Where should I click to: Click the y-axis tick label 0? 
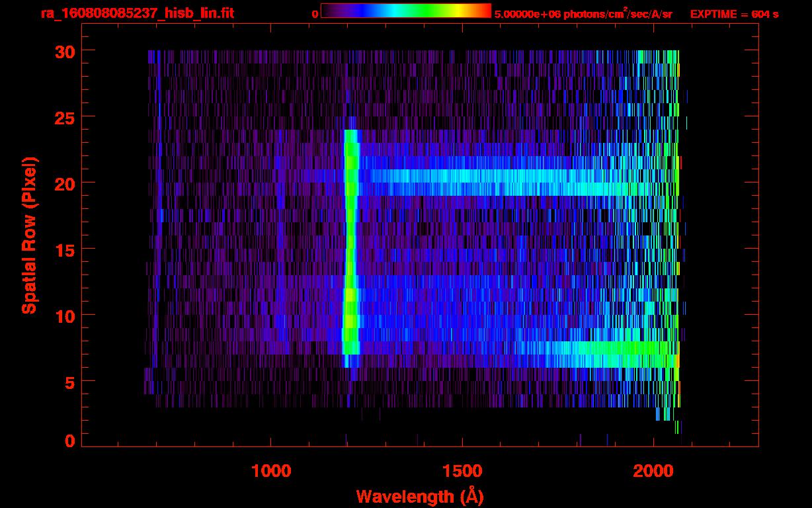pos(68,441)
